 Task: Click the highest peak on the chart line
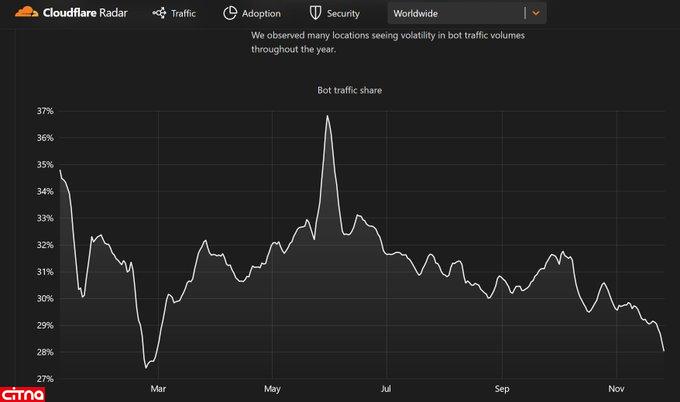[x=327, y=116]
